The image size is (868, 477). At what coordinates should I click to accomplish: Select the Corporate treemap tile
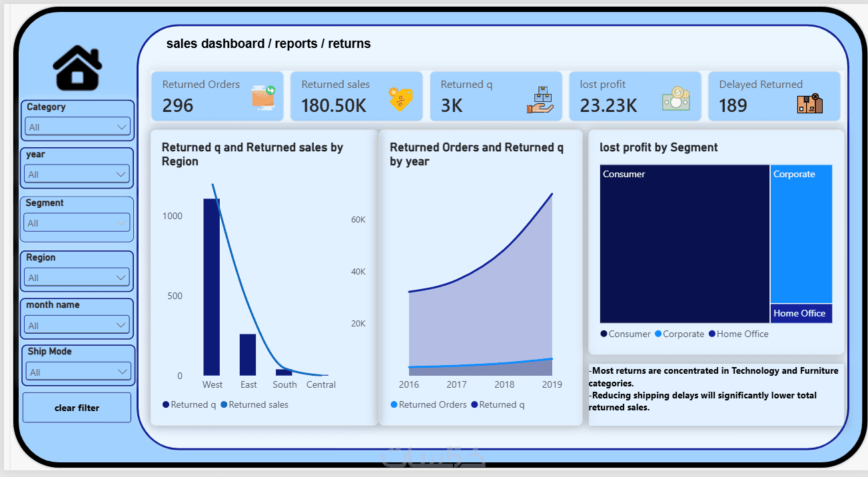coord(801,234)
